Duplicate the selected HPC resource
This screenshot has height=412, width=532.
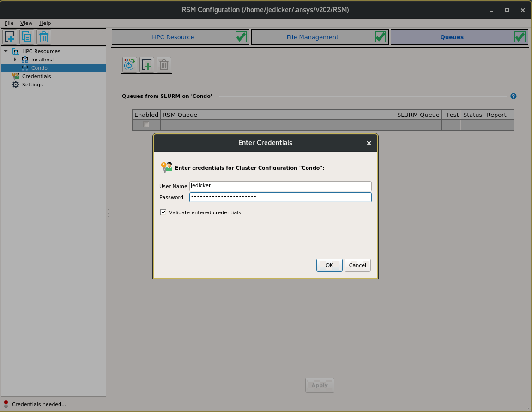[26, 36]
